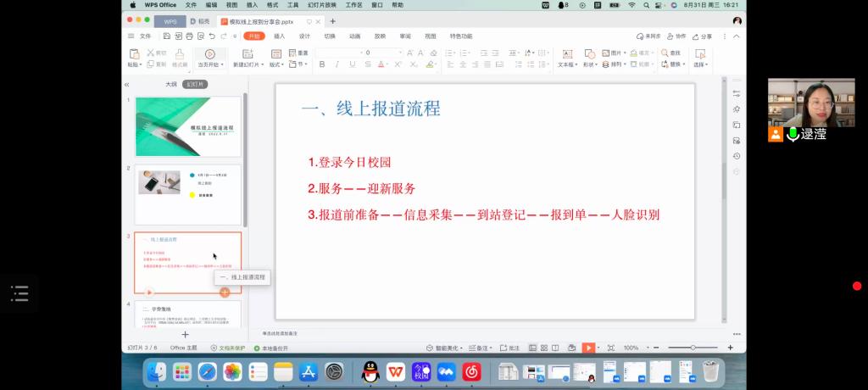Click the Share (分享) button
The image size is (868, 390).
click(703, 36)
